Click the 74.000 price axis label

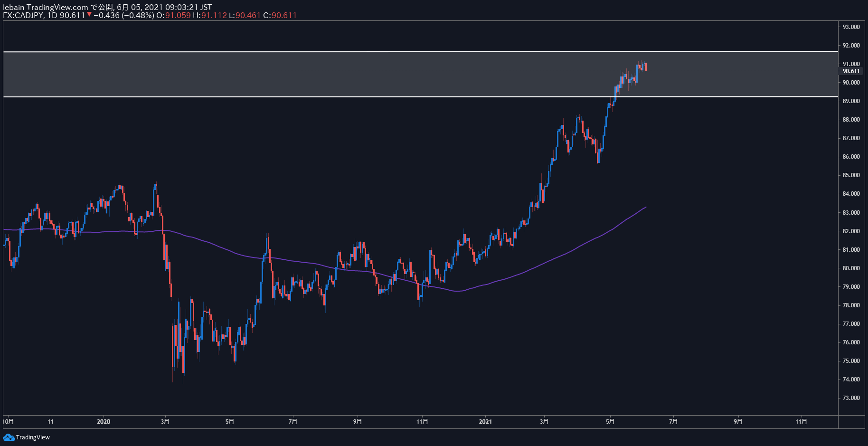(x=851, y=380)
